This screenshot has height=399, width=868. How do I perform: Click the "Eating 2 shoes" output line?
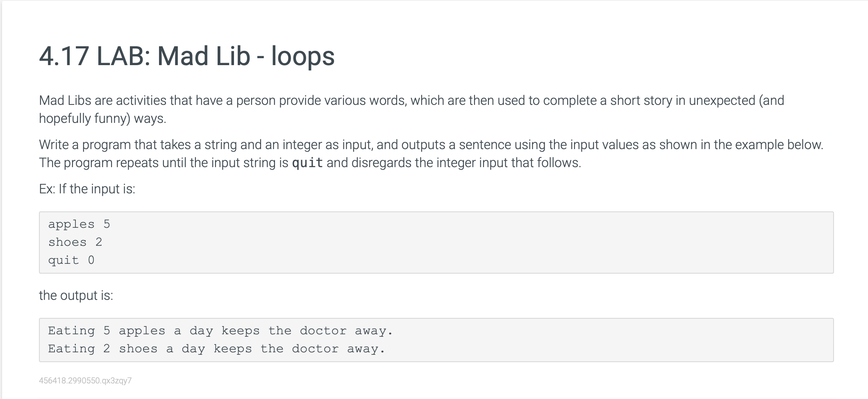216,349
